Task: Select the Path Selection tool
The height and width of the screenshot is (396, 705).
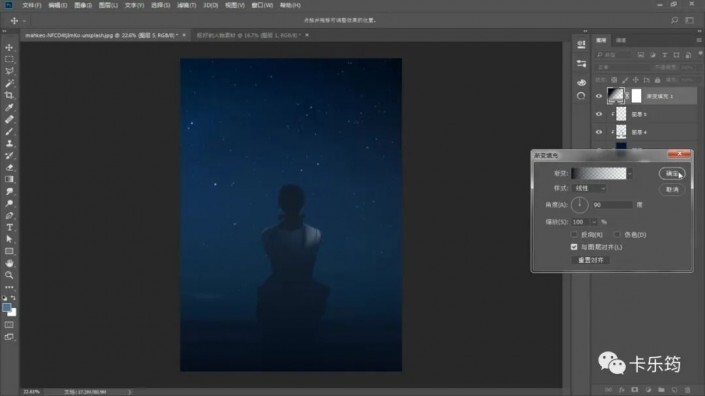Action: [x=9, y=239]
